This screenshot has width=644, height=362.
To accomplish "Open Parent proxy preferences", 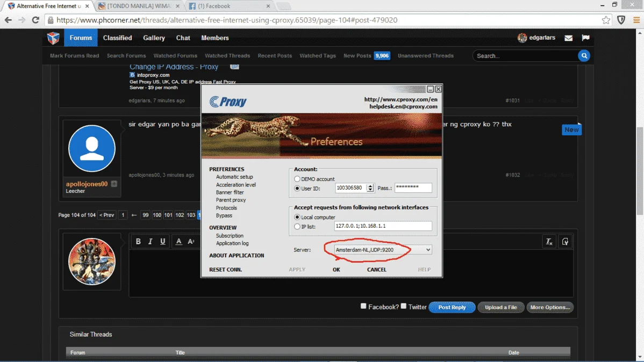I will coord(231,200).
